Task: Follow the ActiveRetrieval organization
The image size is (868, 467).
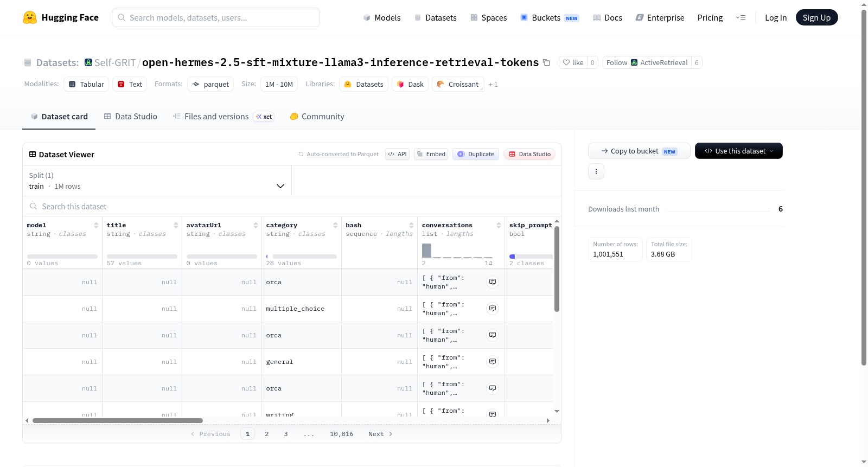Action: click(x=647, y=62)
